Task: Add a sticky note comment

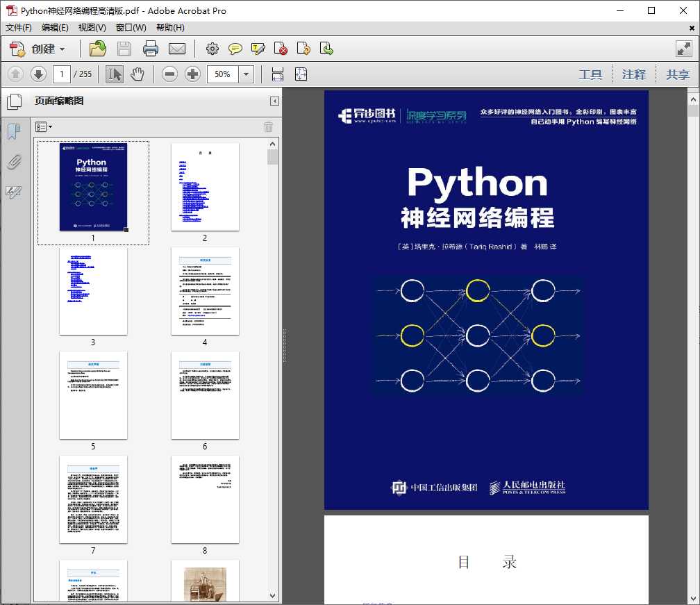Action: click(x=235, y=49)
